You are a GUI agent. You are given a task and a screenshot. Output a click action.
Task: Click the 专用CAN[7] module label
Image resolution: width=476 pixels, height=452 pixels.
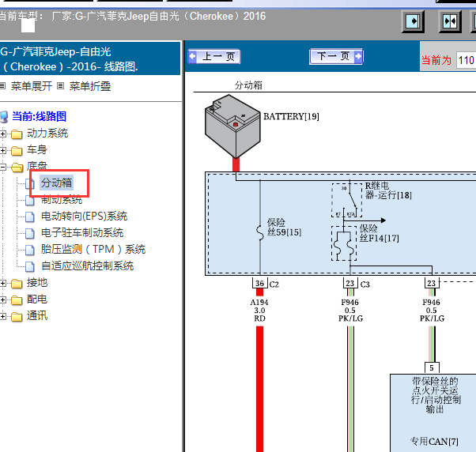(x=434, y=442)
